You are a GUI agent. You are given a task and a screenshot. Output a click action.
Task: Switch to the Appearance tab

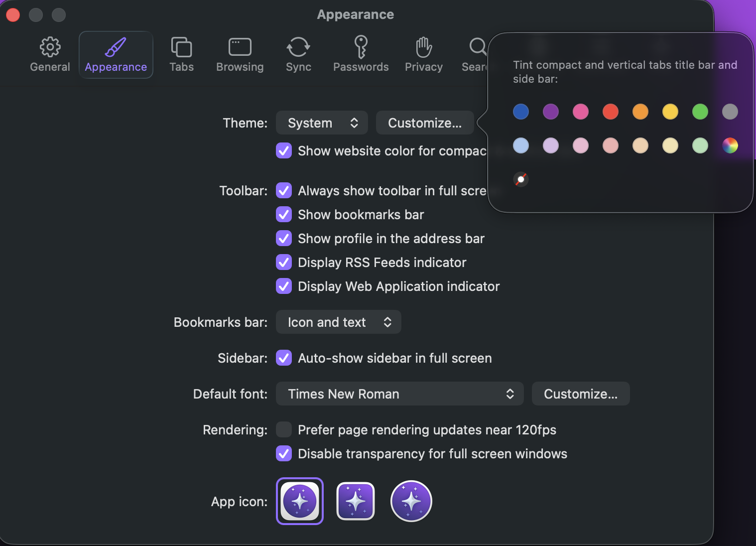pos(116,55)
